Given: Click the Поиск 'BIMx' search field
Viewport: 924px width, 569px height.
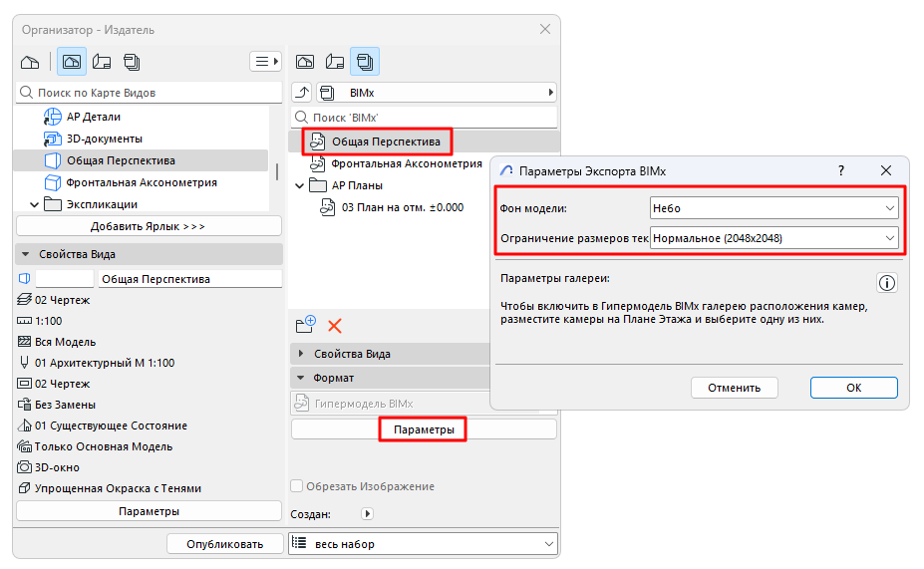Looking at the screenshot, I should point(424,118).
